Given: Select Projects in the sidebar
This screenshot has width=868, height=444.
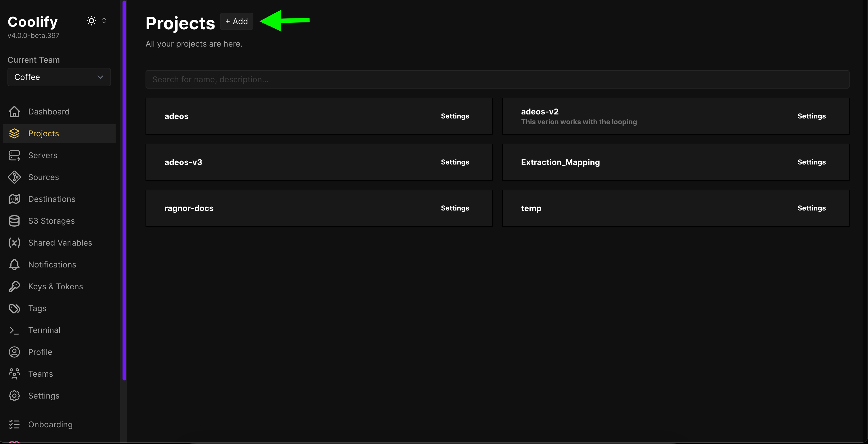Looking at the screenshot, I should 59,133.
